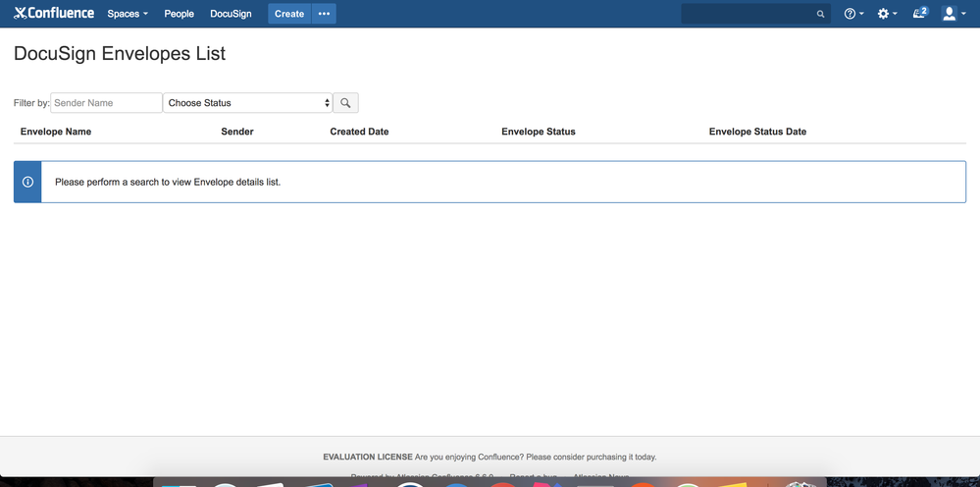Click the envelope filter search button
This screenshot has width=980, height=487.
coord(345,103)
